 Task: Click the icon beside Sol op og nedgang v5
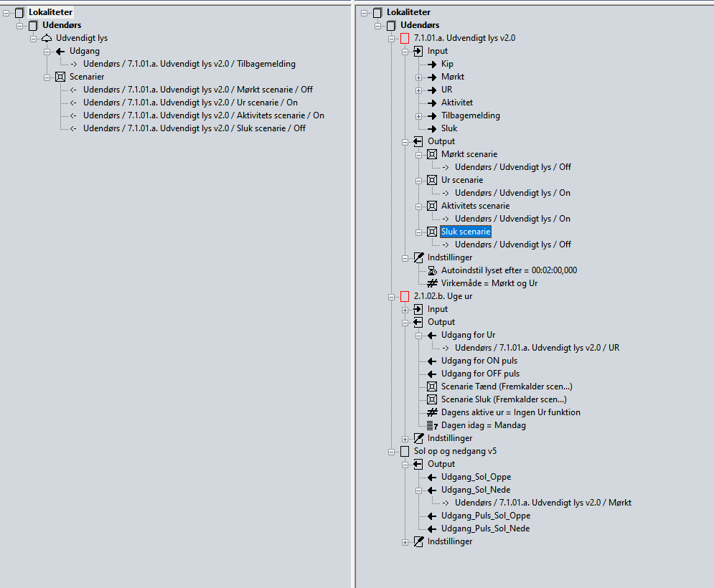405,451
